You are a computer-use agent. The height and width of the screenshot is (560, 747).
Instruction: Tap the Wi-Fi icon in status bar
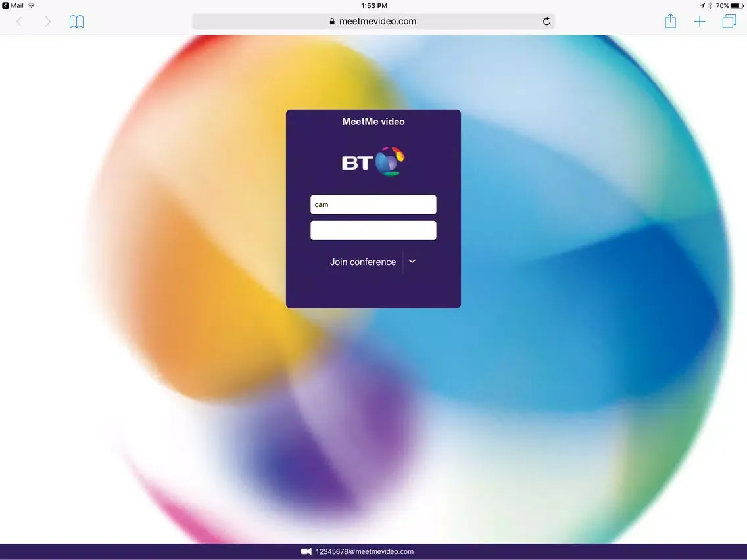coord(32,5)
